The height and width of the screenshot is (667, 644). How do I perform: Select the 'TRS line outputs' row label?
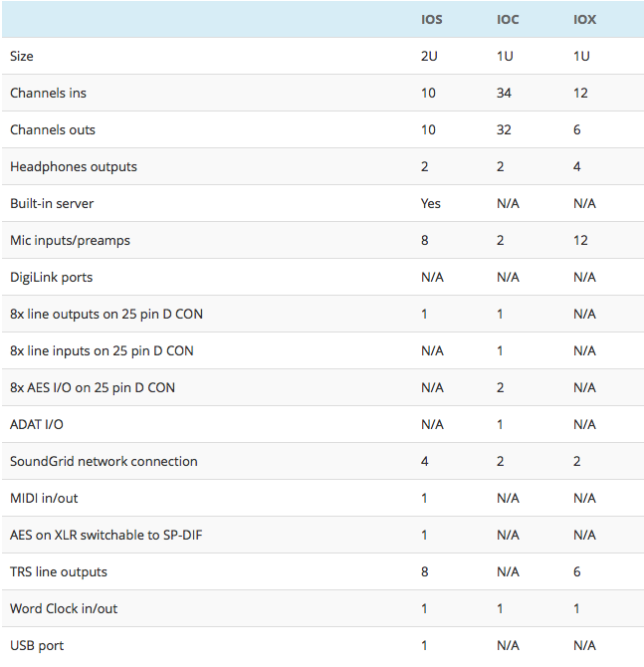click(59, 572)
